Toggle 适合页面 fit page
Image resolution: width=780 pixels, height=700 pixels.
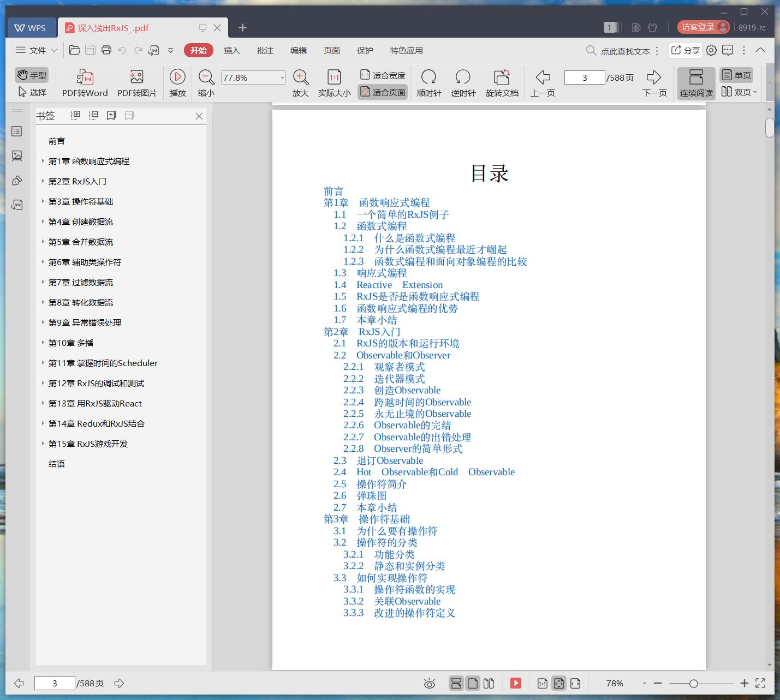click(383, 92)
